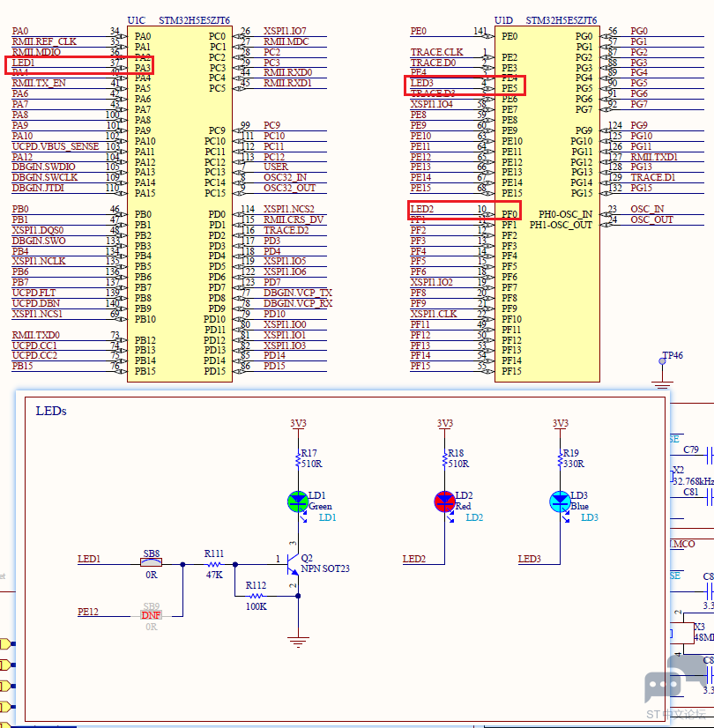Click the XSPI1.IO7 net label
This screenshot has width=714, height=728.
[x=285, y=31]
